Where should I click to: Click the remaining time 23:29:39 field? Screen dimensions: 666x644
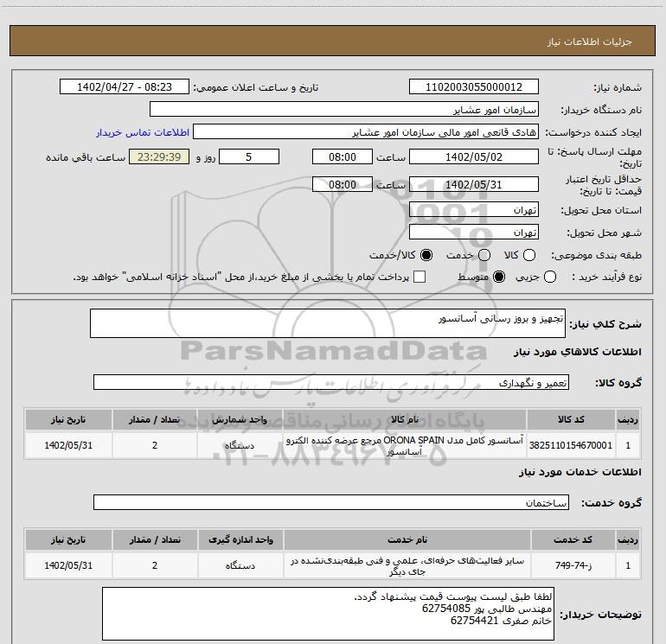click(x=159, y=156)
